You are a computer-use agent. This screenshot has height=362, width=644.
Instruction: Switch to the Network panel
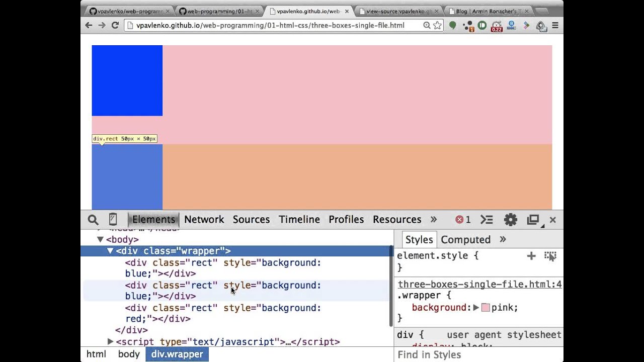[204, 220]
